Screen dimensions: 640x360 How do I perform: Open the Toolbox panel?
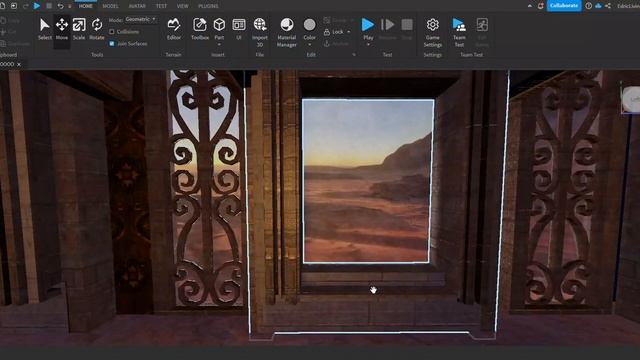(x=200, y=29)
